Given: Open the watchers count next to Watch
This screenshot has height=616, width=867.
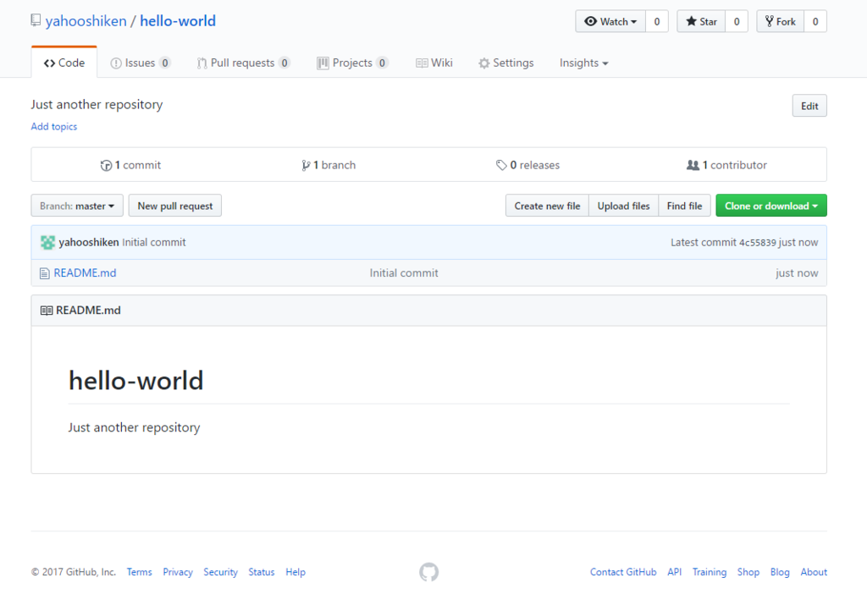Looking at the screenshot, I should click(x=657, y=21).
